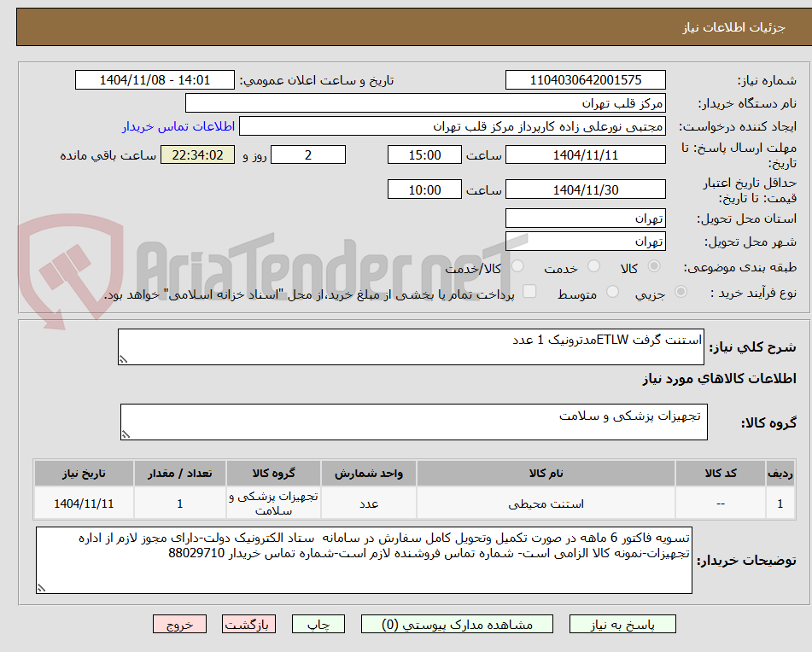Viewport: 812px width, 652px height.
Task: Click the چاپ print button
Action: point(318,624)
